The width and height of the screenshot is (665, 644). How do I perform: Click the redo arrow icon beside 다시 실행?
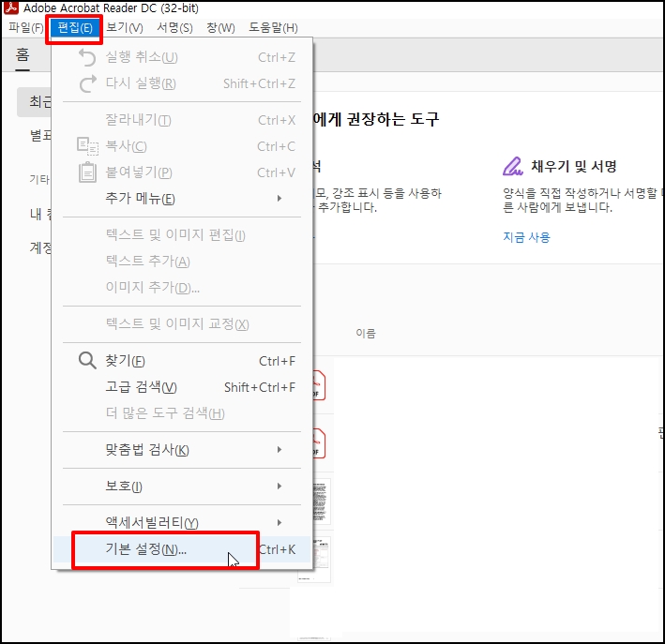[88, 83]
